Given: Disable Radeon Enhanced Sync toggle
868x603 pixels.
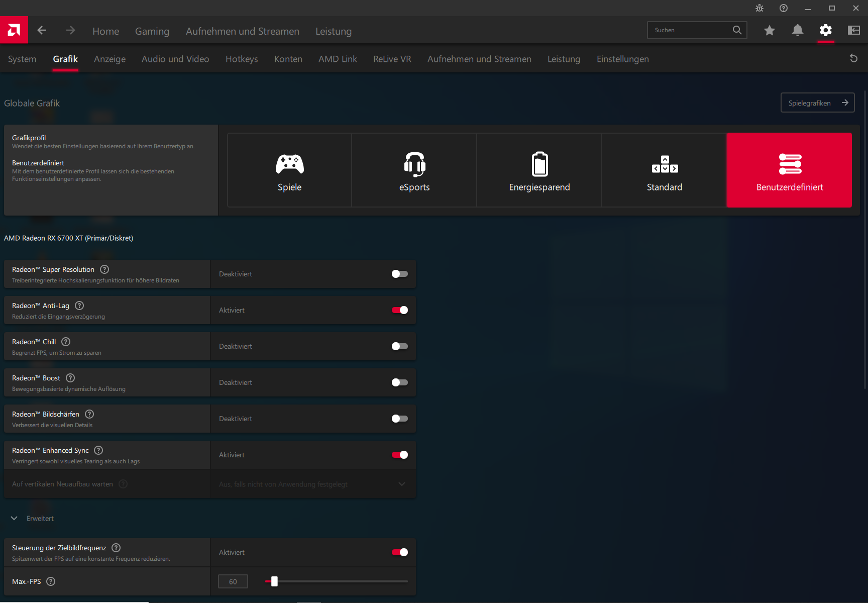Looking at the screenshot, I should point(400,455).
